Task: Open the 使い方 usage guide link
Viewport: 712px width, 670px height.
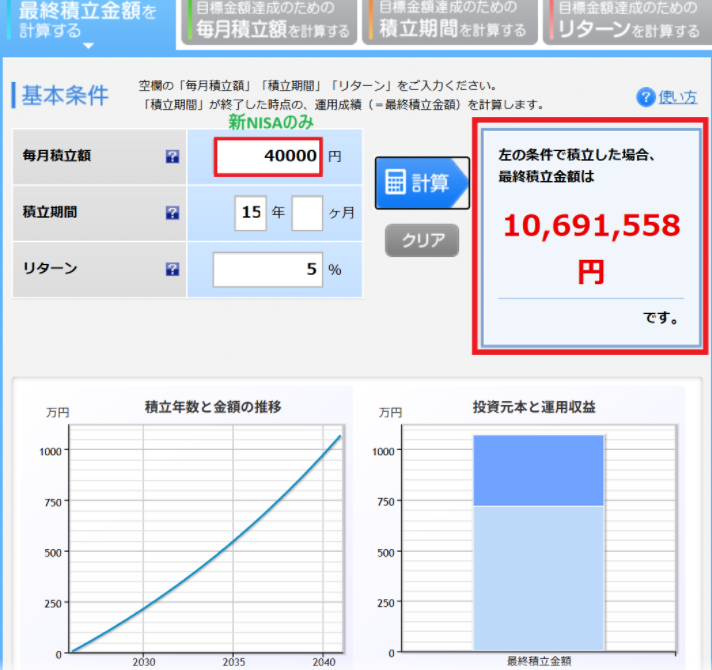Action: 678,97
